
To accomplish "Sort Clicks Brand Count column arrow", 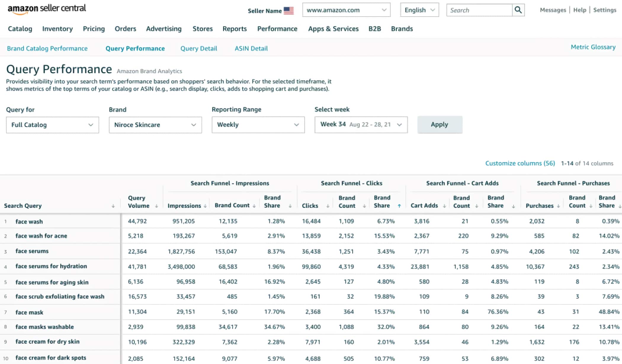I will pyautogui.click(x=364, y=206).
